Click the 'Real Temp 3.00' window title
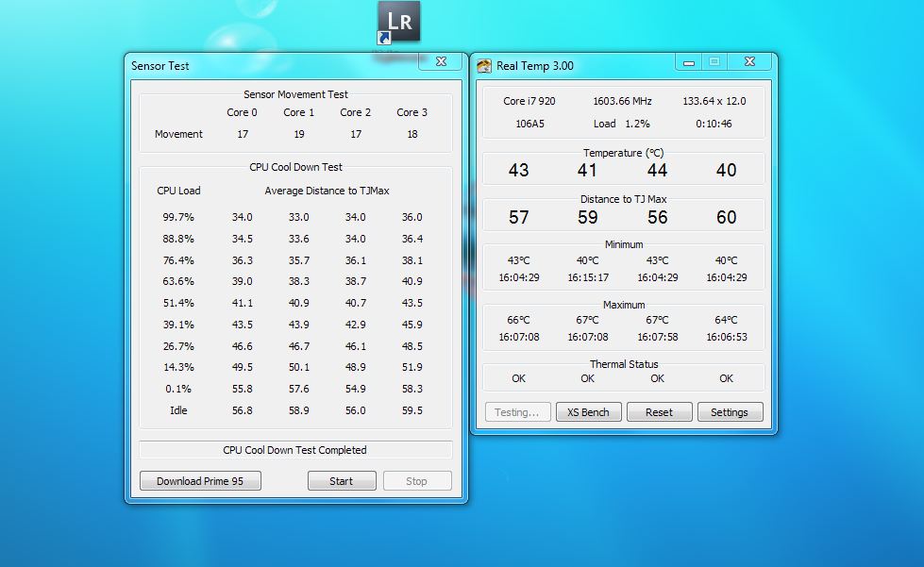This screenshot has width=924, height=567. [535, 66]
